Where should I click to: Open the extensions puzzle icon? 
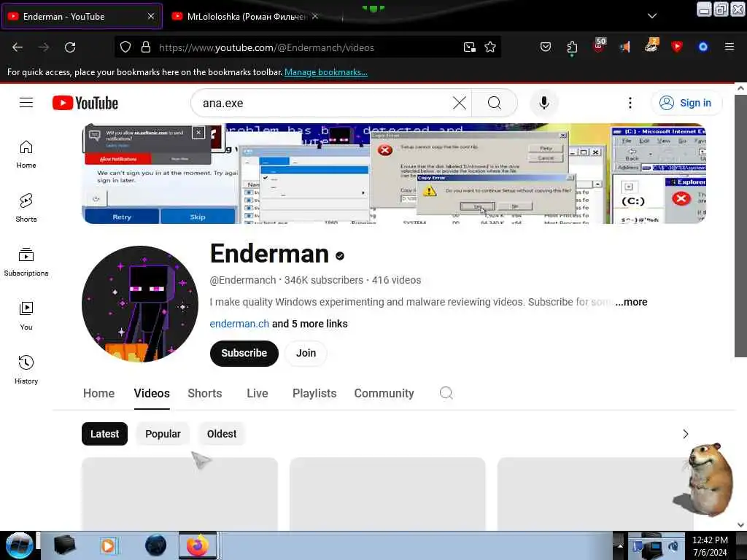pos(572,47)
